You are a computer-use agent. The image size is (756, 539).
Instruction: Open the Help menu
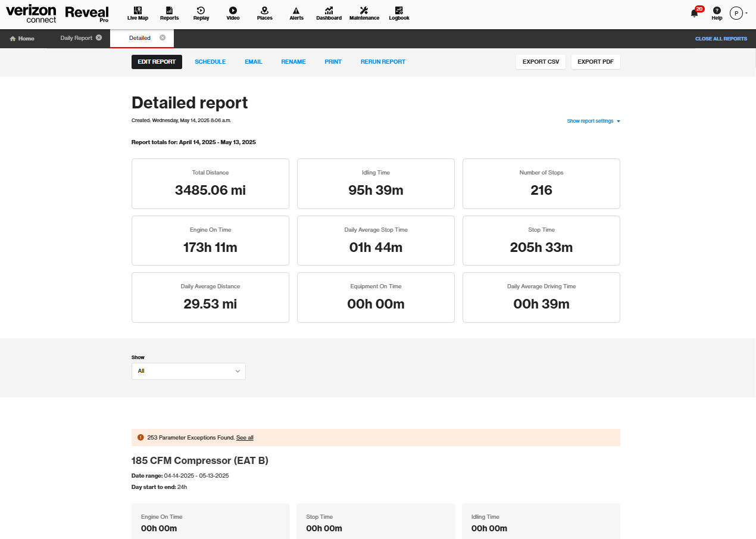click(717, 13)
